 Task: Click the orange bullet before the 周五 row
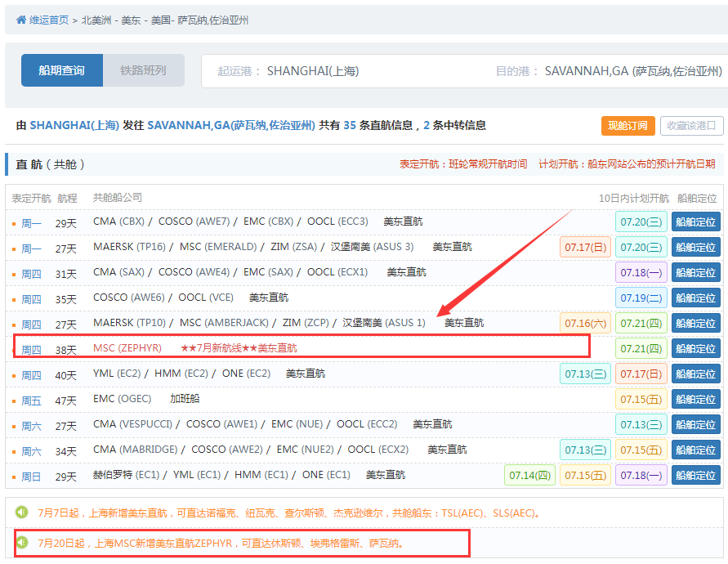[x=14, y=401]
